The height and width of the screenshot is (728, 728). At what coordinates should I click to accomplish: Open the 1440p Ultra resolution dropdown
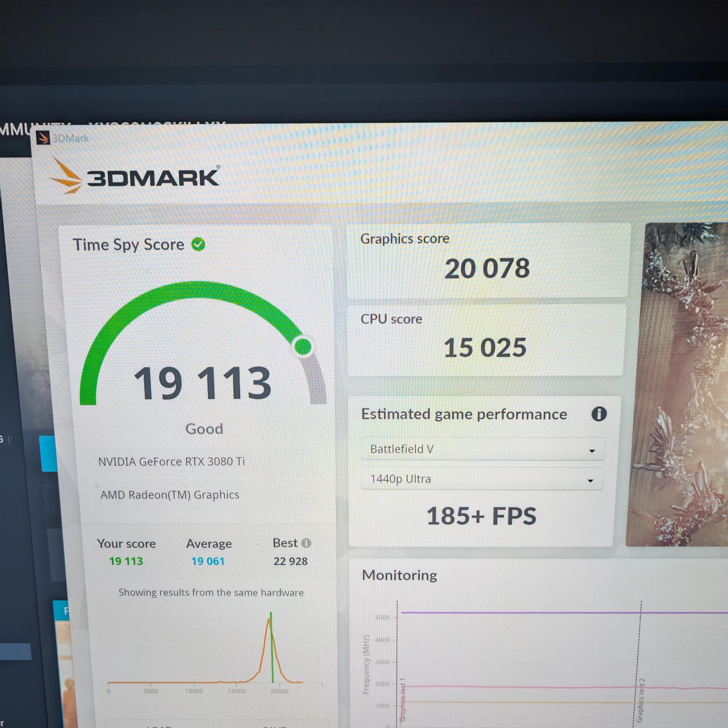[x=482, y=478]
